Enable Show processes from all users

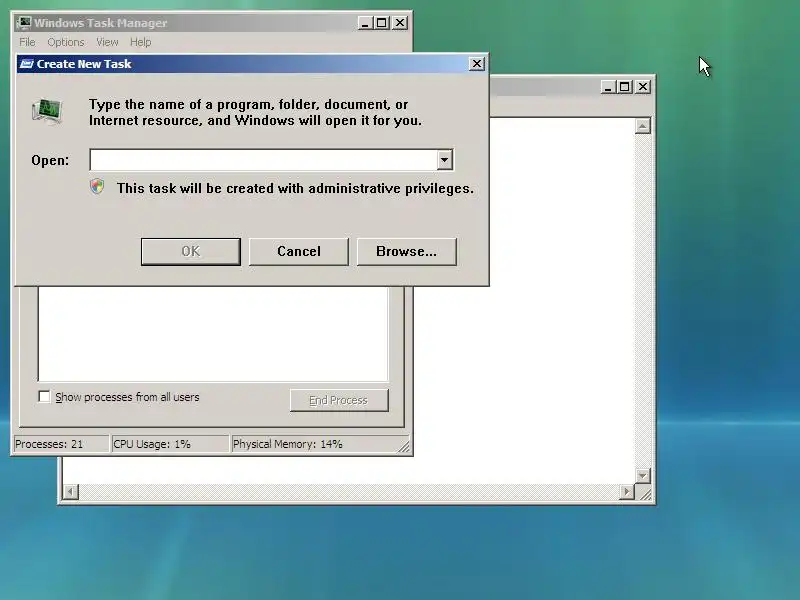tap(44, 396)
